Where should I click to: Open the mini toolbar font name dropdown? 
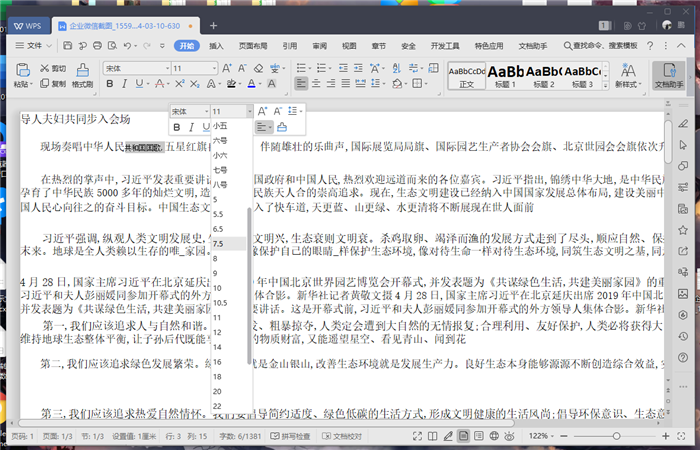(207, 112)
